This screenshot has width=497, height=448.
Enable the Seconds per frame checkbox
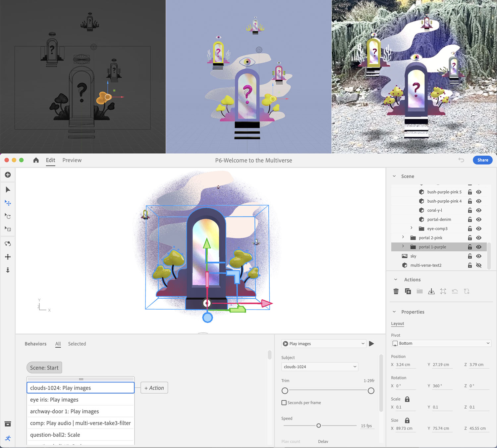284,403
